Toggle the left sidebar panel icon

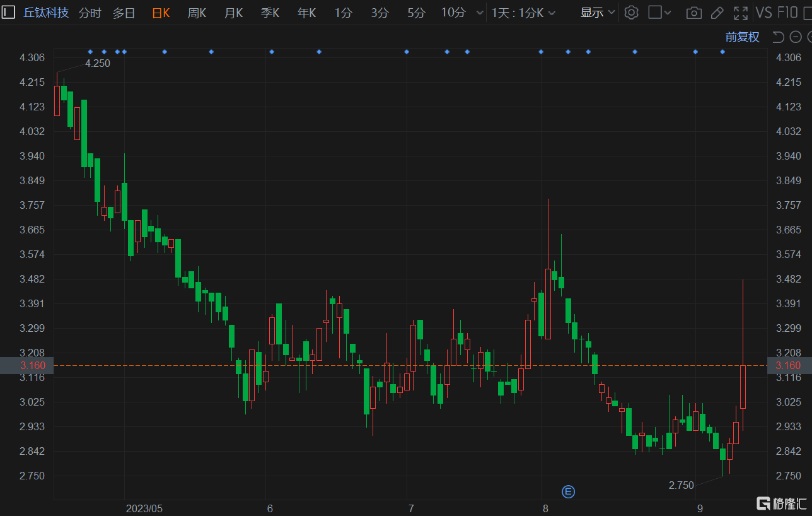(8, 12)
